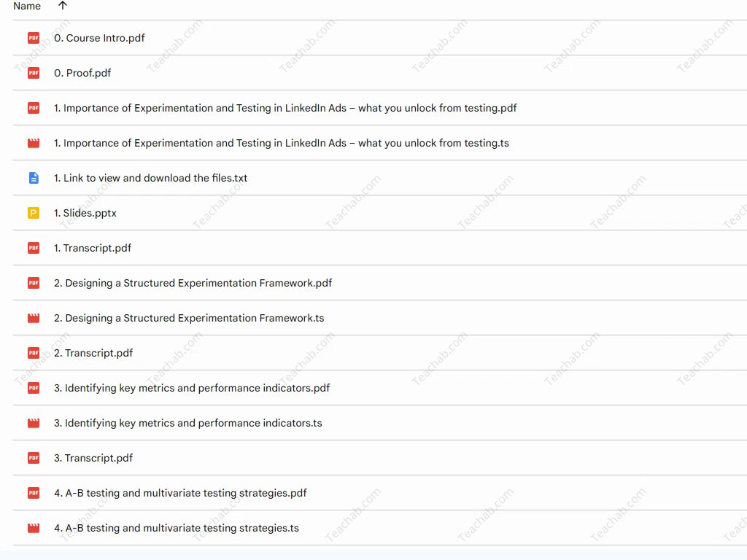Click the video icon for Designing a Structured Framework.ts
This screenshot has width=747, height=560.
(x=34, y=318)
